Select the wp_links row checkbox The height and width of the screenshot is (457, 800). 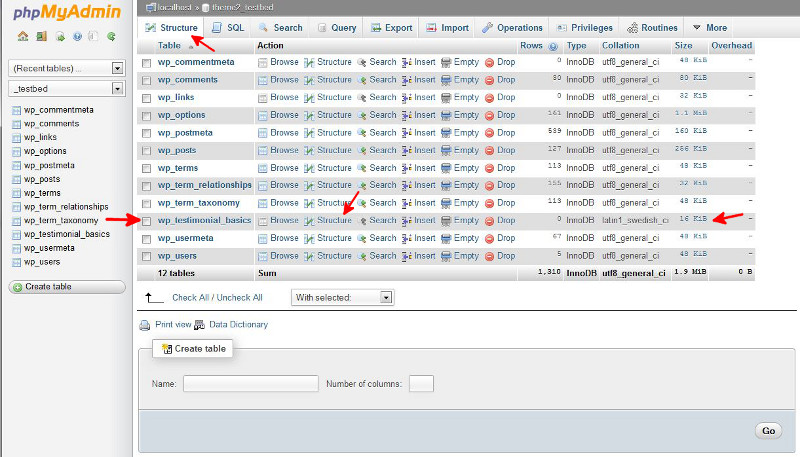(x=146, y=98)
